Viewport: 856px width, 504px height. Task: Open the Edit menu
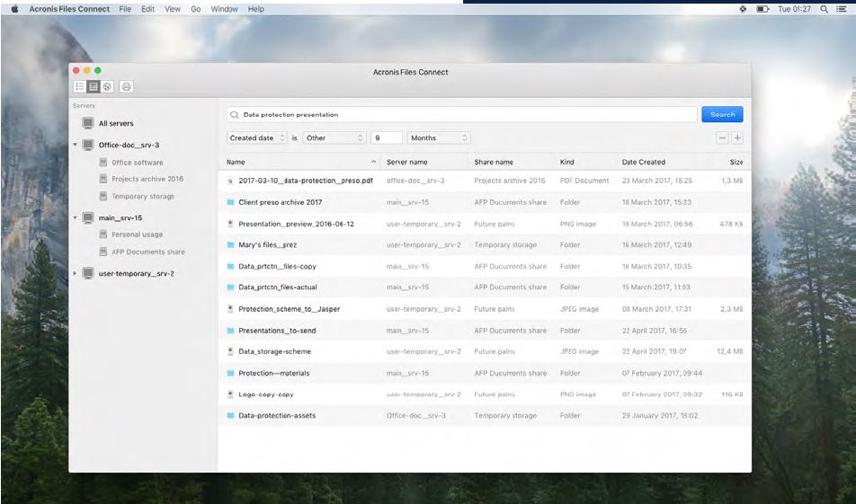148,9
